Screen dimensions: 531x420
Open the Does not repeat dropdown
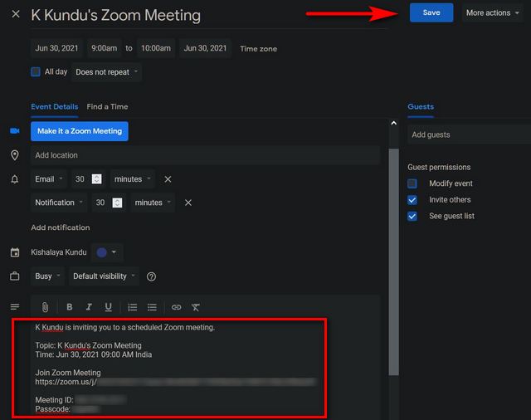[106, 72]
